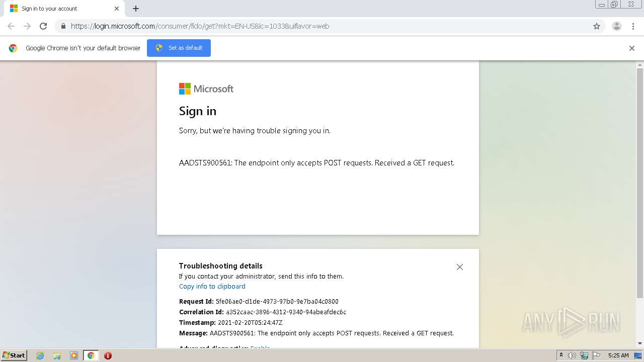Open the Windows Start menu
644x362 pixels.
[x=14, y=355]
